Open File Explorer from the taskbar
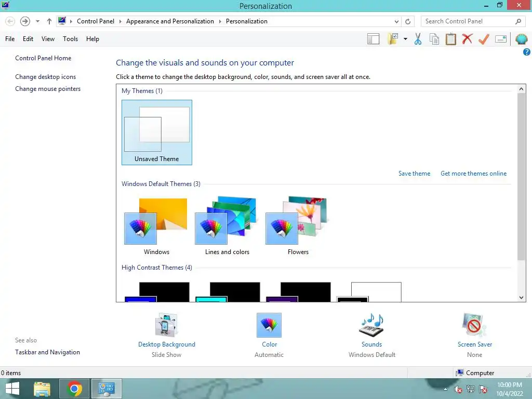The height and width of the screenshot is (399, 532). tap(42, 389)
